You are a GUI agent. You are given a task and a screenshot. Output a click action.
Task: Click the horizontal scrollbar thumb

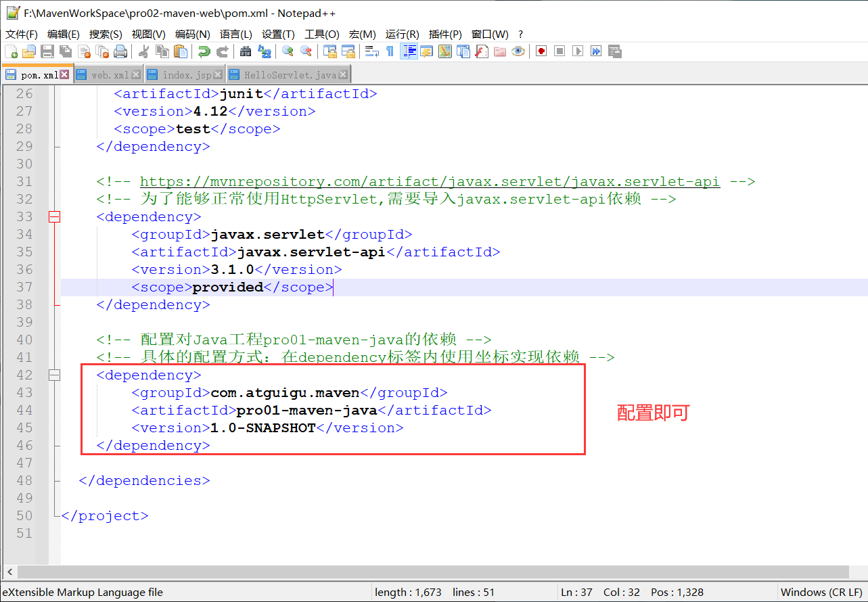pyautogui.click(x=433, y=572)
